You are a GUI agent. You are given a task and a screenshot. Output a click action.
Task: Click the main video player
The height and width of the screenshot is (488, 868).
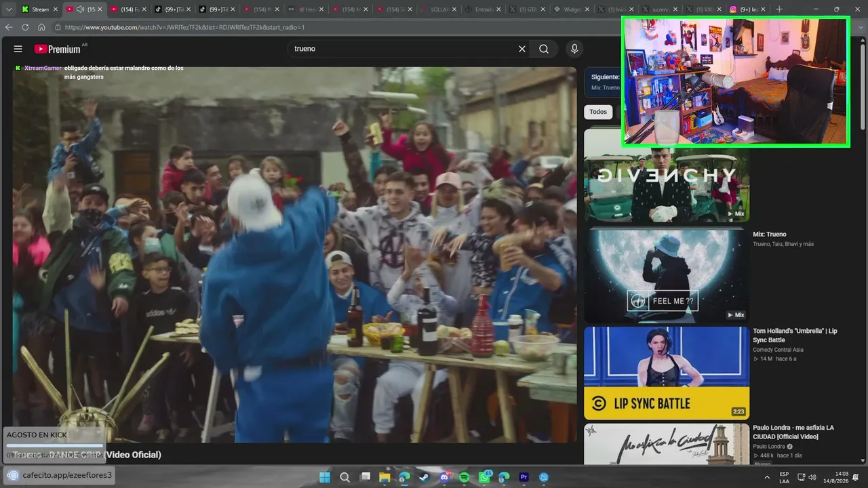click(294, 254)
